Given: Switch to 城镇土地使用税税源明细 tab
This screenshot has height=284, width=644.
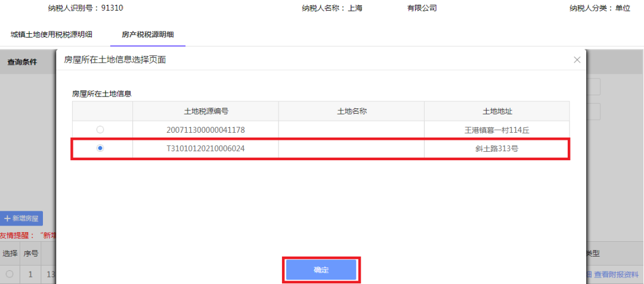Looking at the screenshot, I should click(x=51, y=35).
